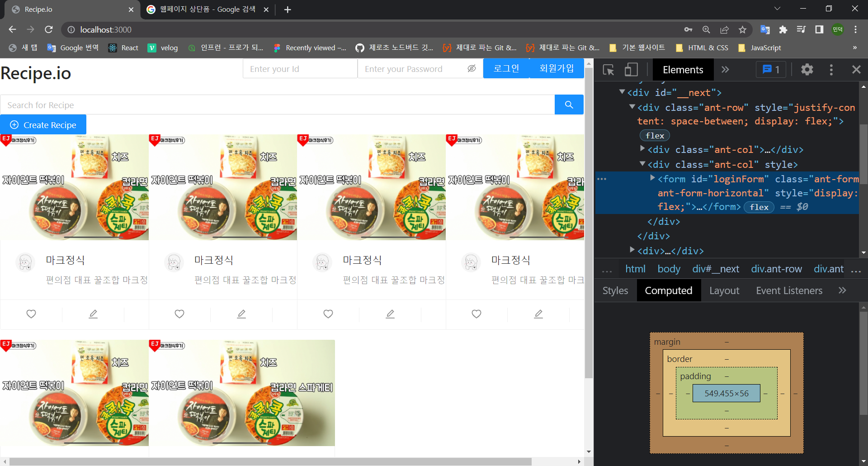The width and height of the screenshot is (868, 466).
Task: Click heart icon on third recipe card
Action: tap(328, 314)
